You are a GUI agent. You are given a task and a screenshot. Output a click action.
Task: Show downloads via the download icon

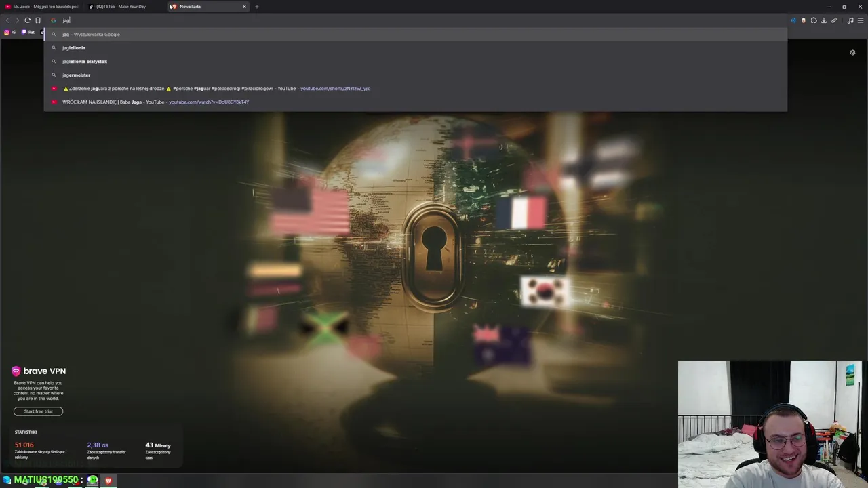pos(824,20)
